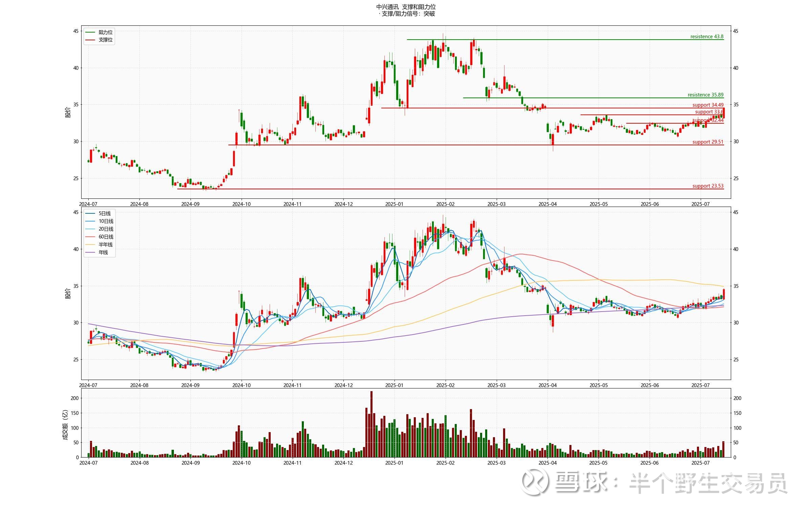
Task: Click the resistence 43.8 label
Action: (x=706, y=37)
